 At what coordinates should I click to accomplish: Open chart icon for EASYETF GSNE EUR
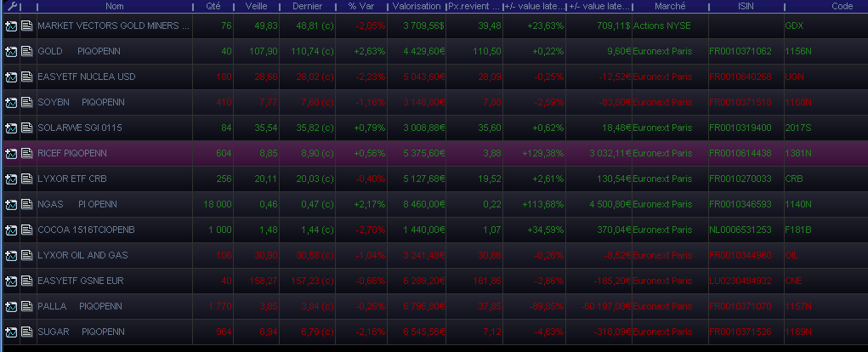pos(11,281)
